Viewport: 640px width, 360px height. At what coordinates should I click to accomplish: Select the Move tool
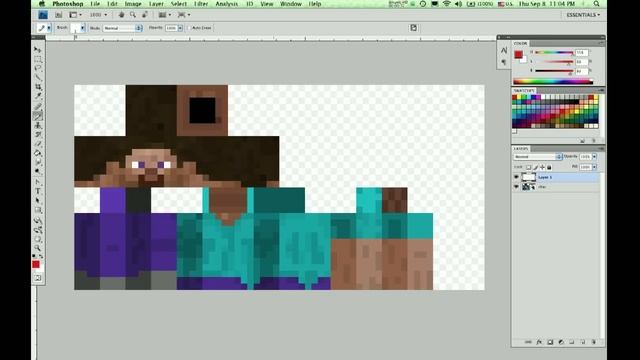(x=38, y=49)
